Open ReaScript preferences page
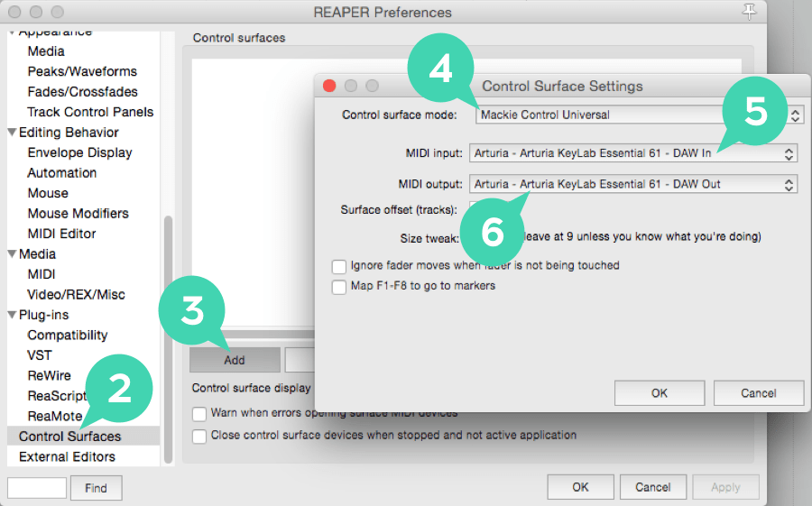Image resolution: width=812 pixels, height=506 pixels. (x=57, y=396)
